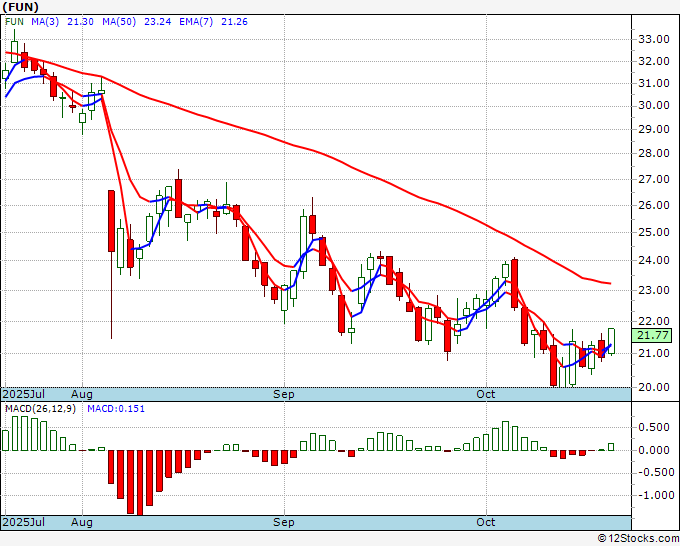Click the 26.00 price axis label
Image resolution: width=680 pixels, height=546 pixels.
(654, 205)
